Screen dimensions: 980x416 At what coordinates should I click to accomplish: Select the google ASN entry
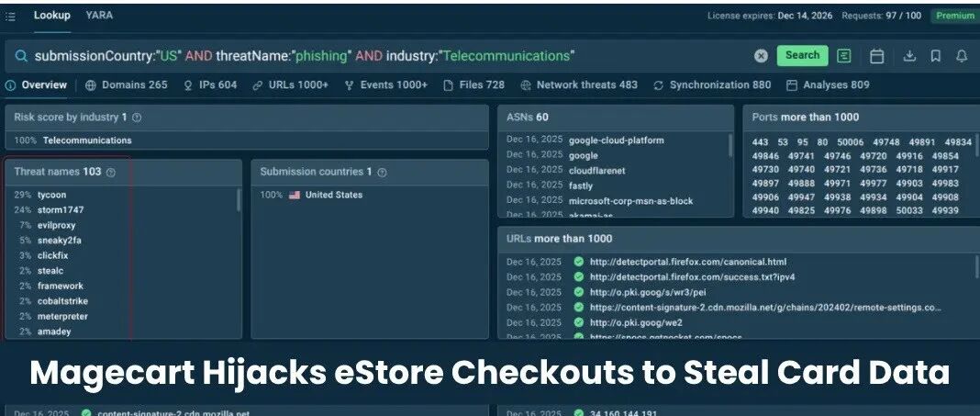pyautogui.click(x=583, y=155)
